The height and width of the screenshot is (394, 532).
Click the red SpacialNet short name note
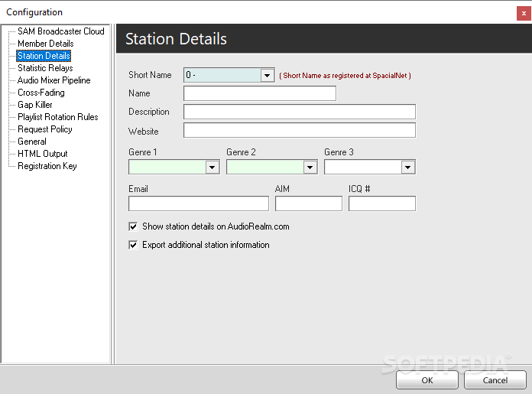click(x=345, y=76)
